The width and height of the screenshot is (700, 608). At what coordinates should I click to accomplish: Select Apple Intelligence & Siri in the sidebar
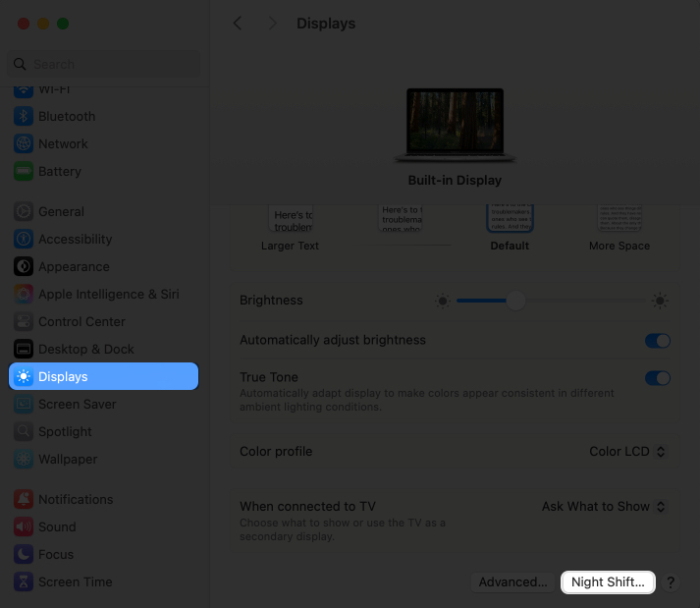click(103, 294)
